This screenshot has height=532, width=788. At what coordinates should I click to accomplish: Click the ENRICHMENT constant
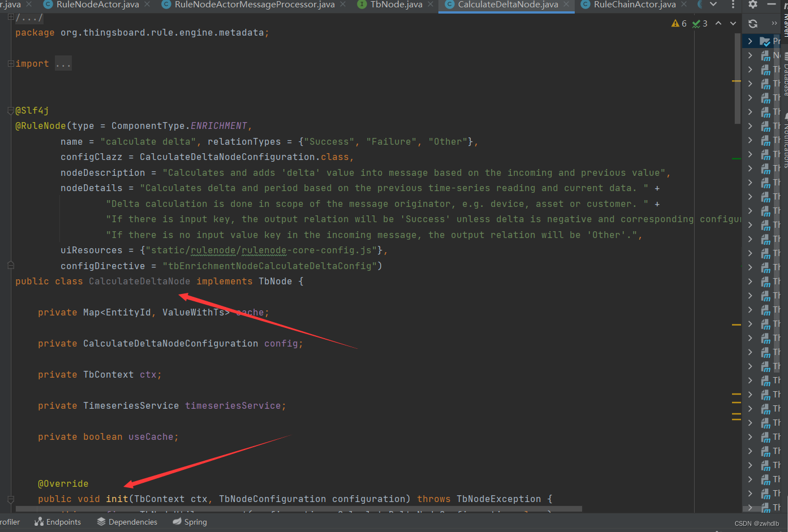click(x=219, y=126)
